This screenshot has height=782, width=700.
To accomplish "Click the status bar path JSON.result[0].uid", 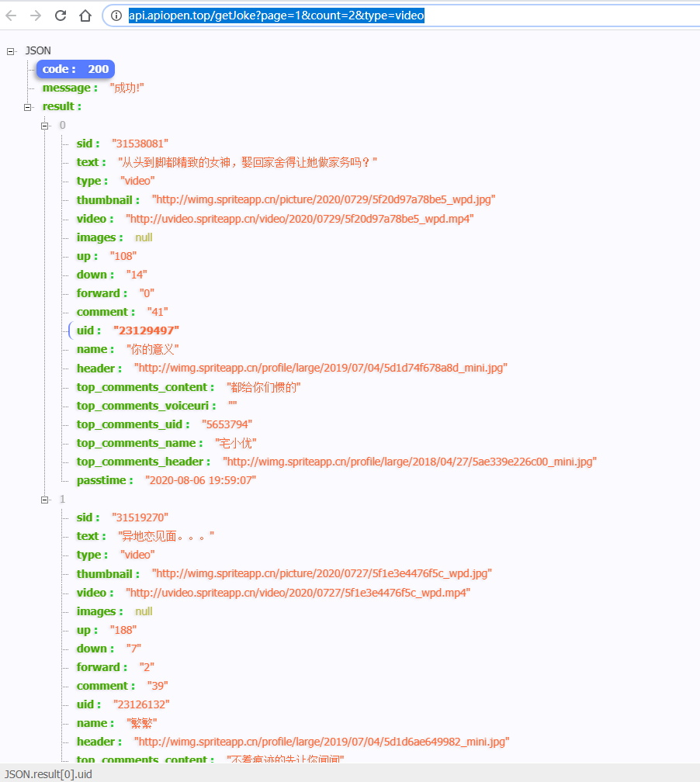I will pos(48,774).
